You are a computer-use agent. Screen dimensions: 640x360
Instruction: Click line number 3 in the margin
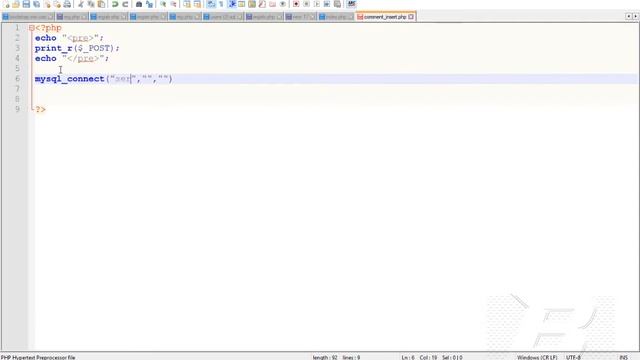tap(18, 48)
